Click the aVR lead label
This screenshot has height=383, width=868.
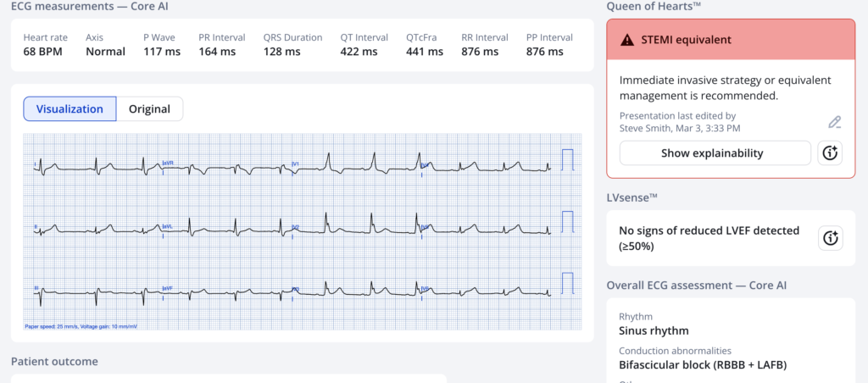tap(167, 163)
